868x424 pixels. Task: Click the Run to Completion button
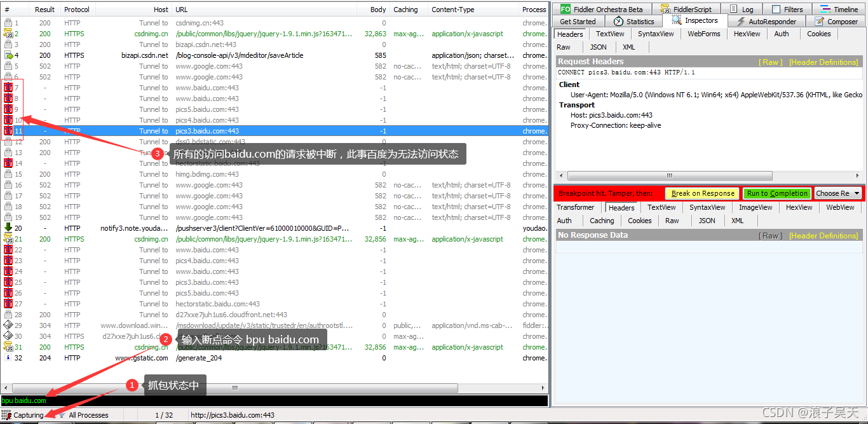777,193
